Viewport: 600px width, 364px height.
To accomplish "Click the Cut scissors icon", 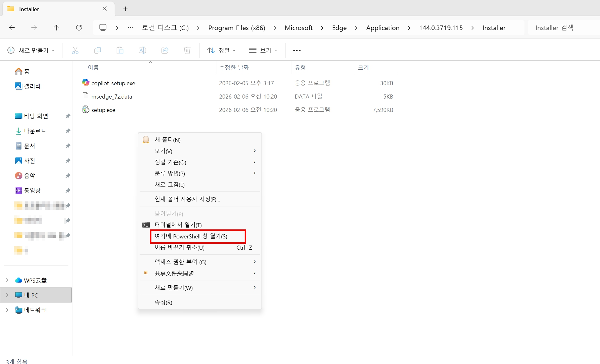I will click(x=75, y=50).
